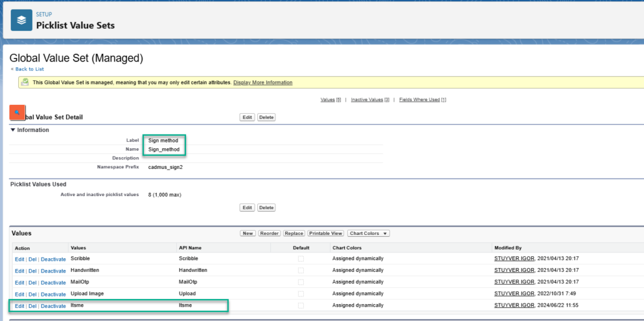Open STUYVER IGOR link in Handwritten row
Screen dimensions: 644x321
(514, 270)
